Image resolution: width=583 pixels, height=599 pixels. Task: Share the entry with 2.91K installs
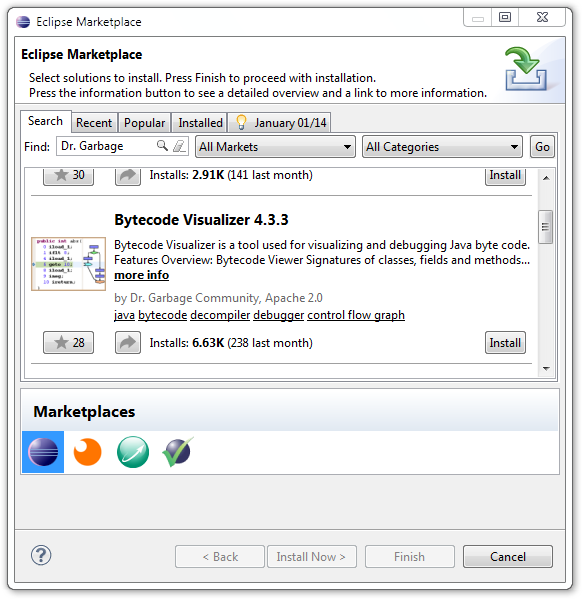tap(128, 176)
